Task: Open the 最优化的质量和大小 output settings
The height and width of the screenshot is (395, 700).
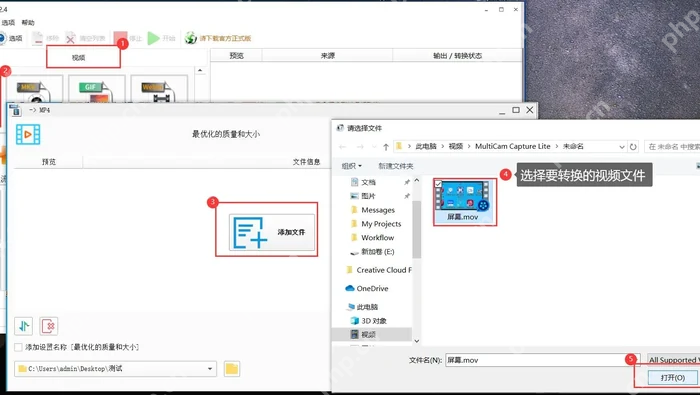Action: coord(226,134)
